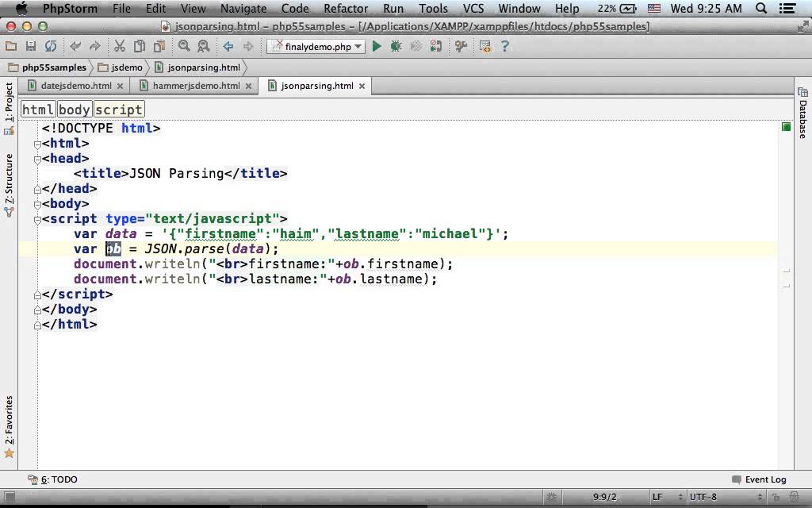Switch to the datejsdemo.html tab

point(75,86)
